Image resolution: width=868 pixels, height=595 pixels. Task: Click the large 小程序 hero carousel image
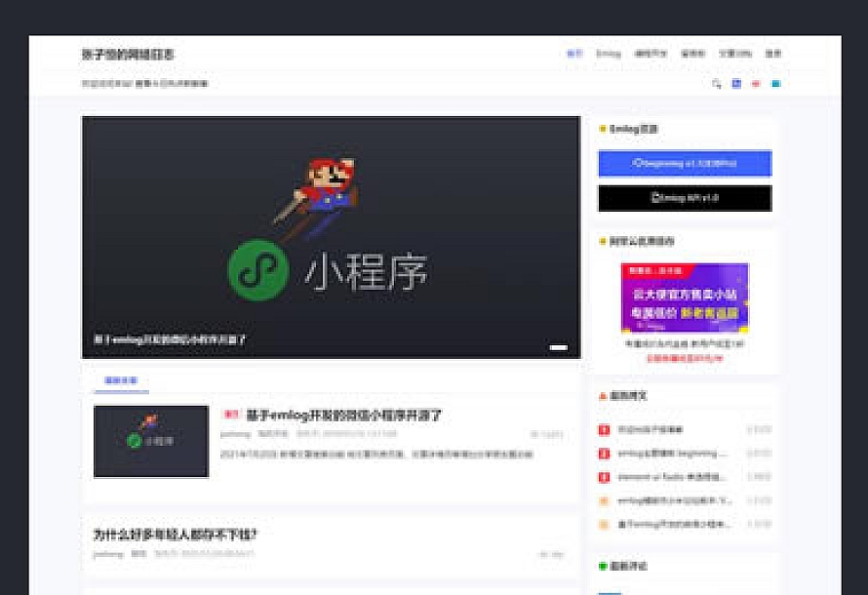[331, 237]
